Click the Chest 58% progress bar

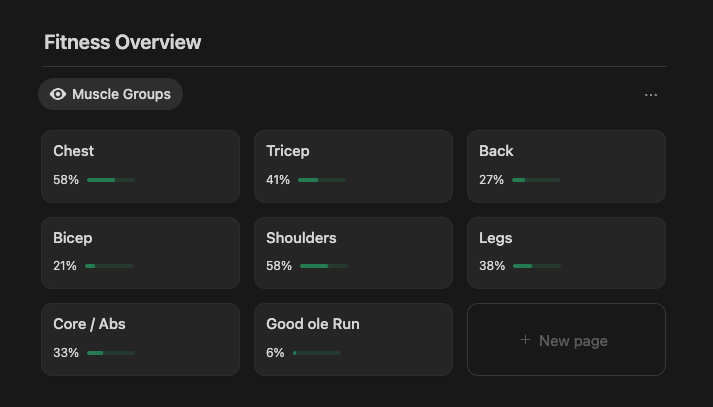coord(111,180)
